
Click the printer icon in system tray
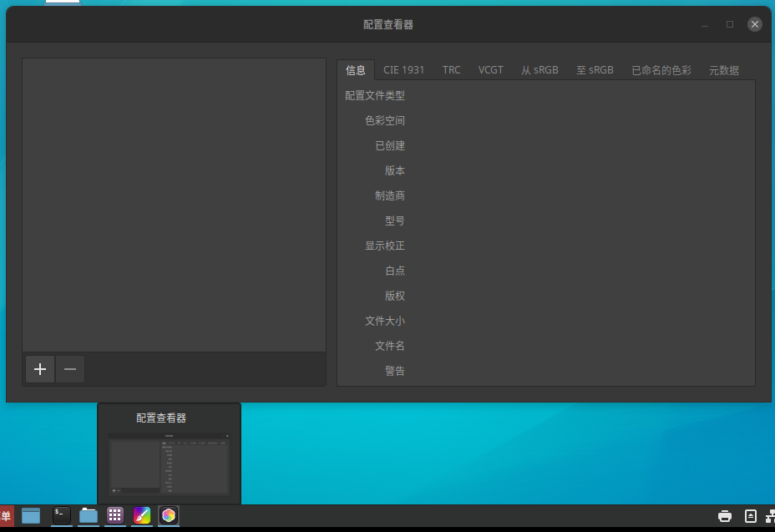[725, 516]
